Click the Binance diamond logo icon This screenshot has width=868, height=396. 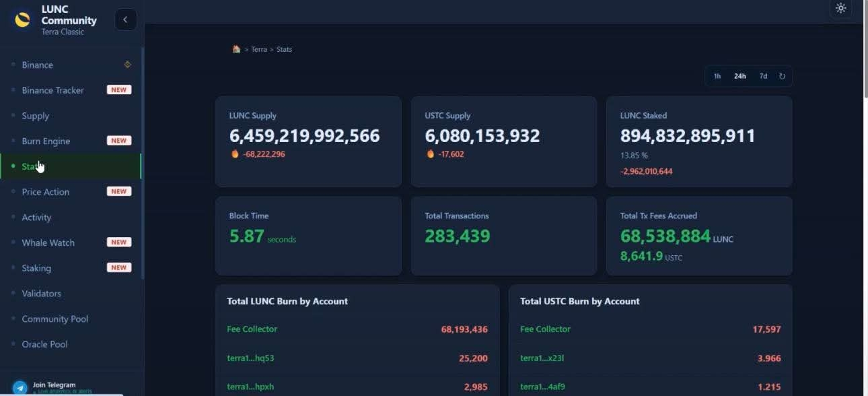[x=127, y=65]
